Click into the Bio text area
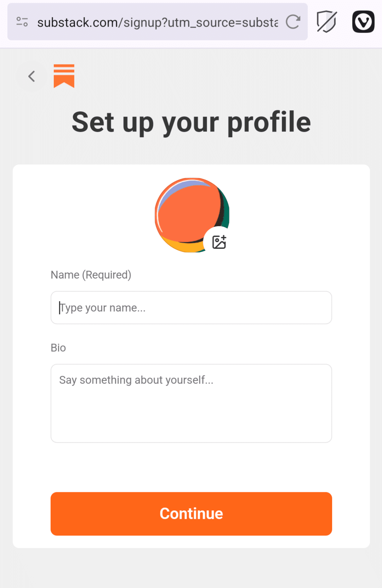Viewport: 382px width, 588px height. (191, 403)
